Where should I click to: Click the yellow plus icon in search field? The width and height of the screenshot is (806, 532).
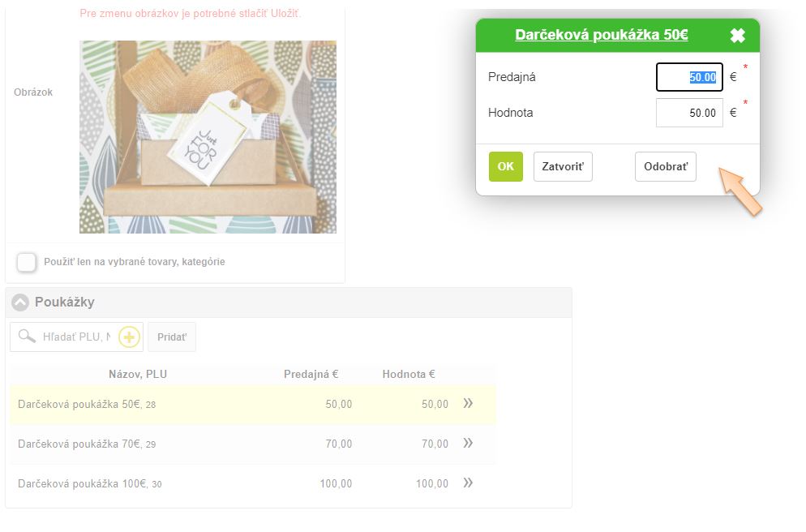[x=130, y=337]
